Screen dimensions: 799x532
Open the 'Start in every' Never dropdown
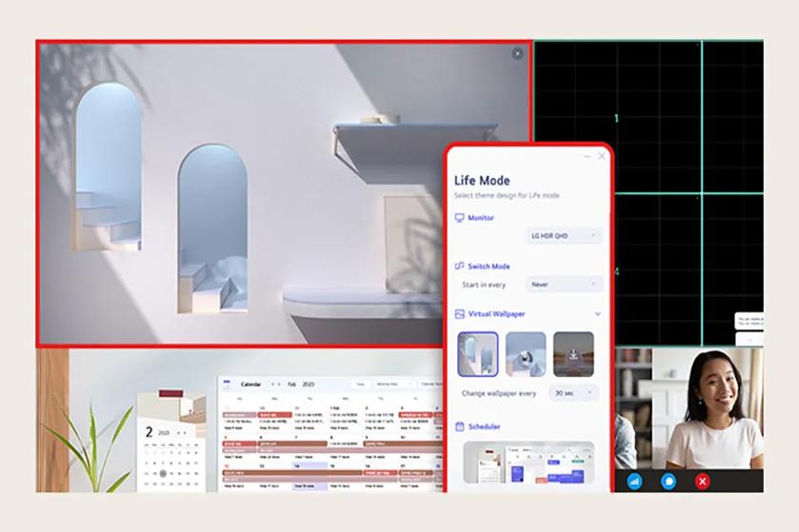[565, 284]
